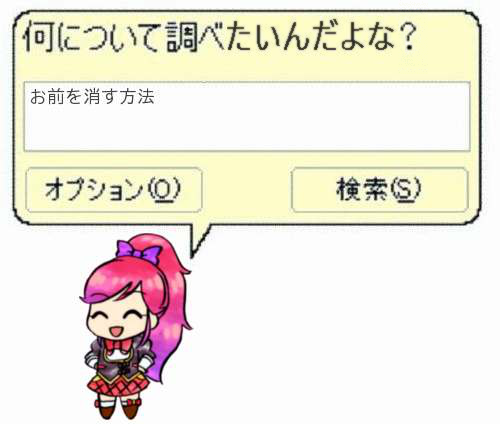Click the 検索(S) search button
500x424 pixels.
(380, 190)
